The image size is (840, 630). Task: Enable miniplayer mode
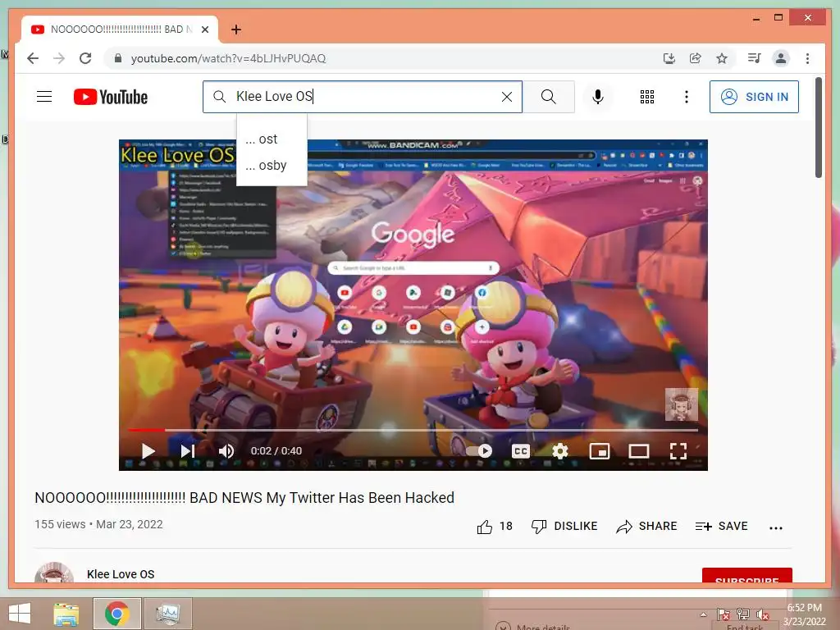pyautogui.click(x=600, y=451)
